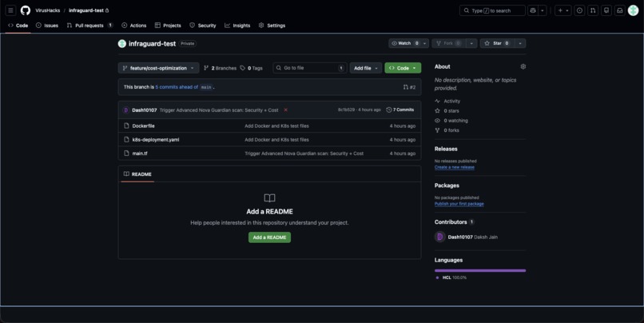View the 0 Tags link
The image size is (644, 323).
click(x=252, y=68)
